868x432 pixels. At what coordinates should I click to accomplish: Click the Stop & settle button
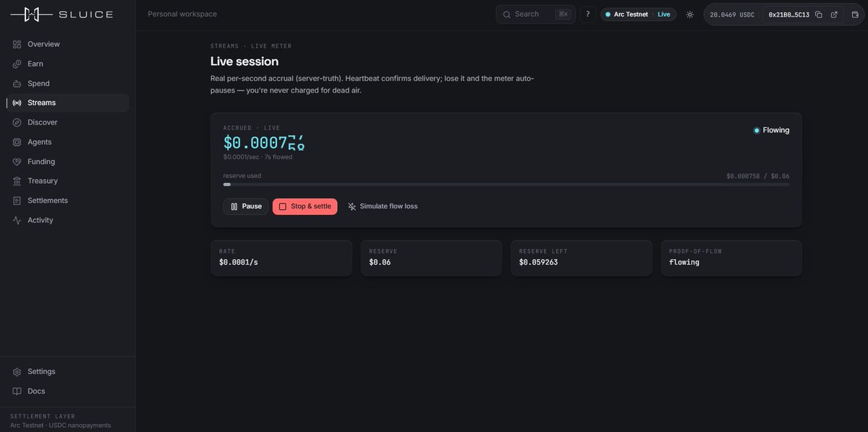[305, 206]
